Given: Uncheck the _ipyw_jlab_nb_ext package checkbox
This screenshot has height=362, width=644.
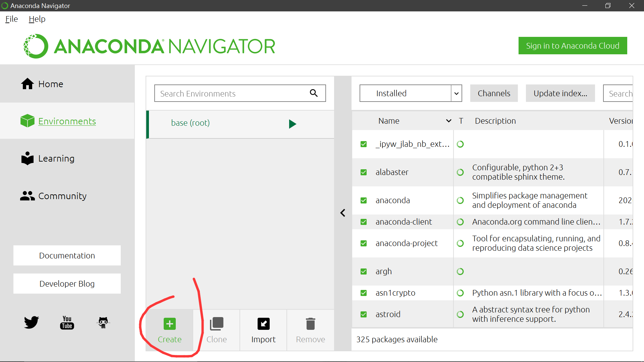Looking at the screenshot, I should (x=364, y=144).
